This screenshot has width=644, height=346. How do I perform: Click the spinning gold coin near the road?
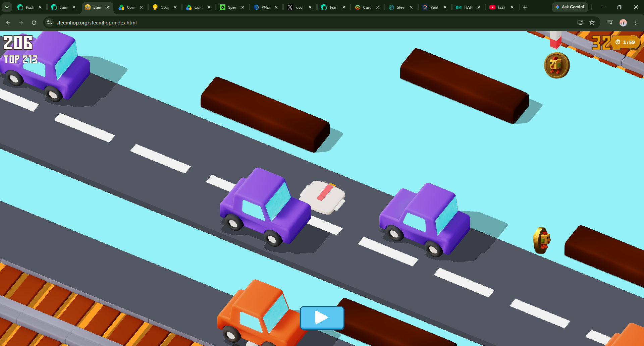(x=542, y=240)
